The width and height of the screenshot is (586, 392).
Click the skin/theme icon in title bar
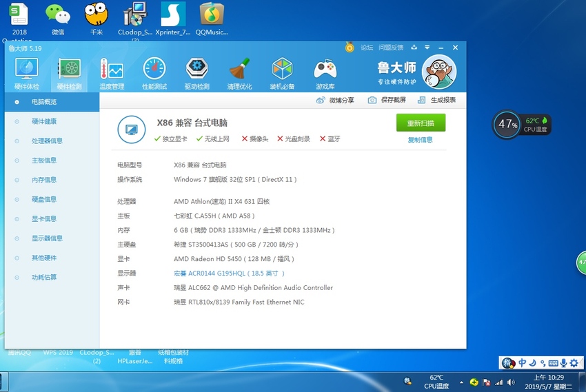click(x=414, y=48)
